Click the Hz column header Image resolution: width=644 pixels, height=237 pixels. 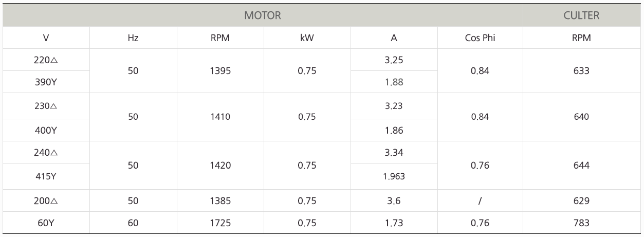pos(133,38)
